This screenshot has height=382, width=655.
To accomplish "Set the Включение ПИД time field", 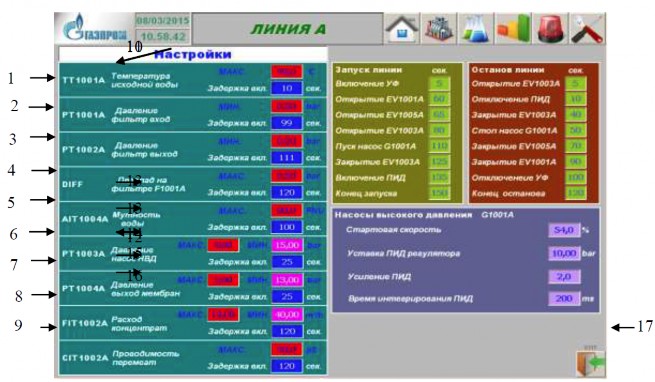I will (x=439, y=177).
